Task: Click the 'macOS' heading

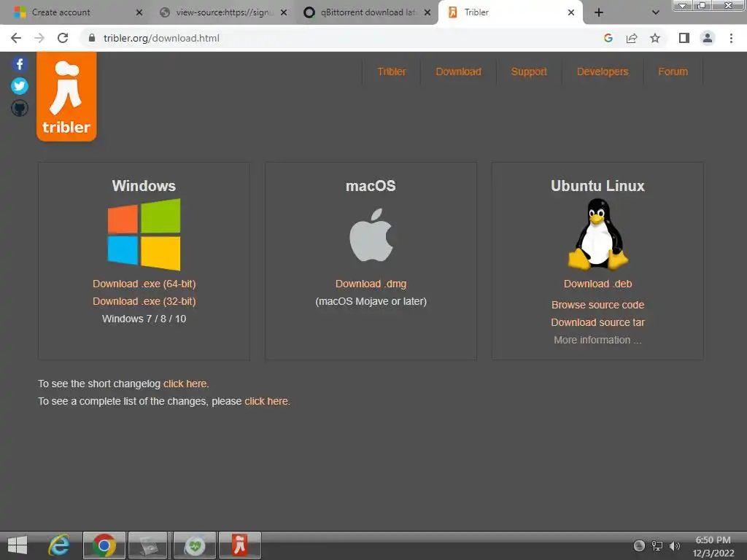Action: coord(371,186)
